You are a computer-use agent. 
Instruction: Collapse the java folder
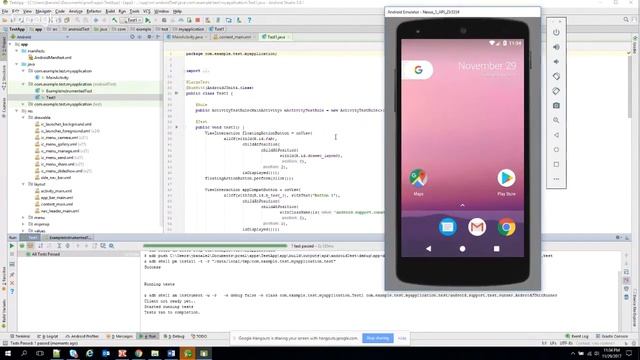coord(17,64)
